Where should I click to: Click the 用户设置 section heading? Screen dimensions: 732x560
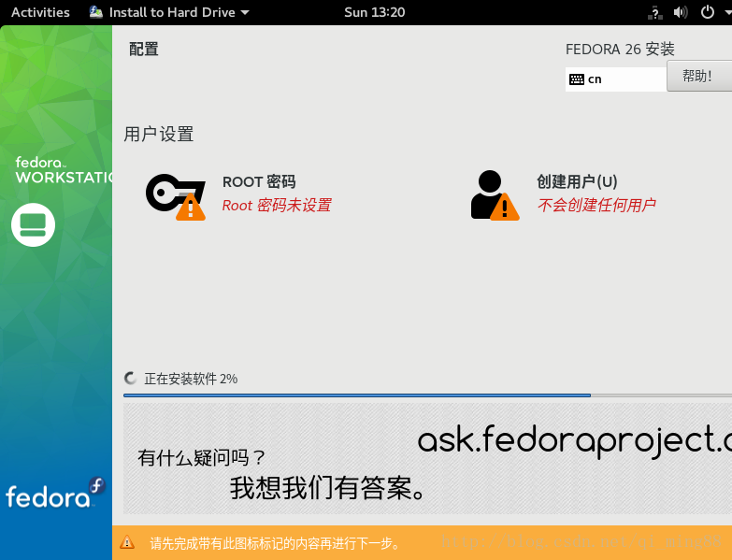pos(159,134)
